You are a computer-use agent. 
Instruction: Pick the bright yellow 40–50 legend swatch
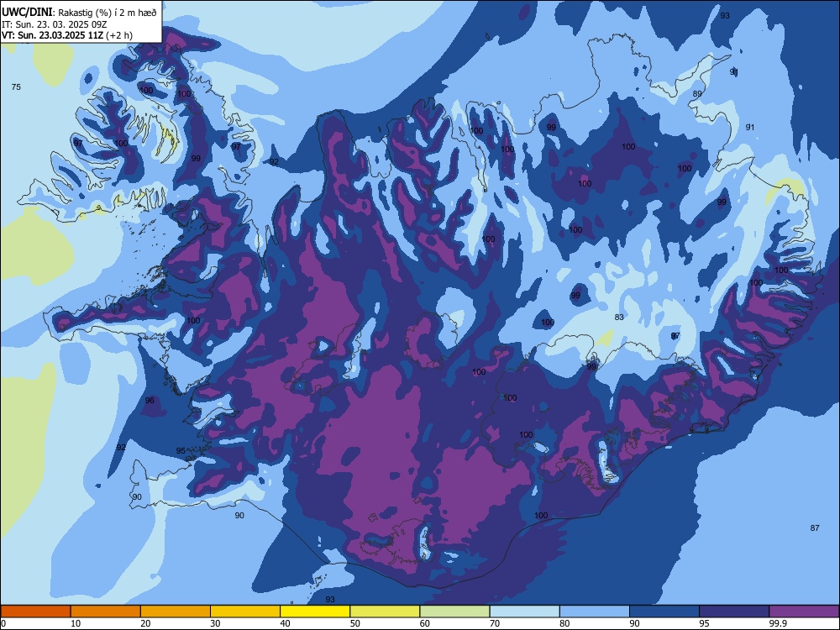pos(315,612)
